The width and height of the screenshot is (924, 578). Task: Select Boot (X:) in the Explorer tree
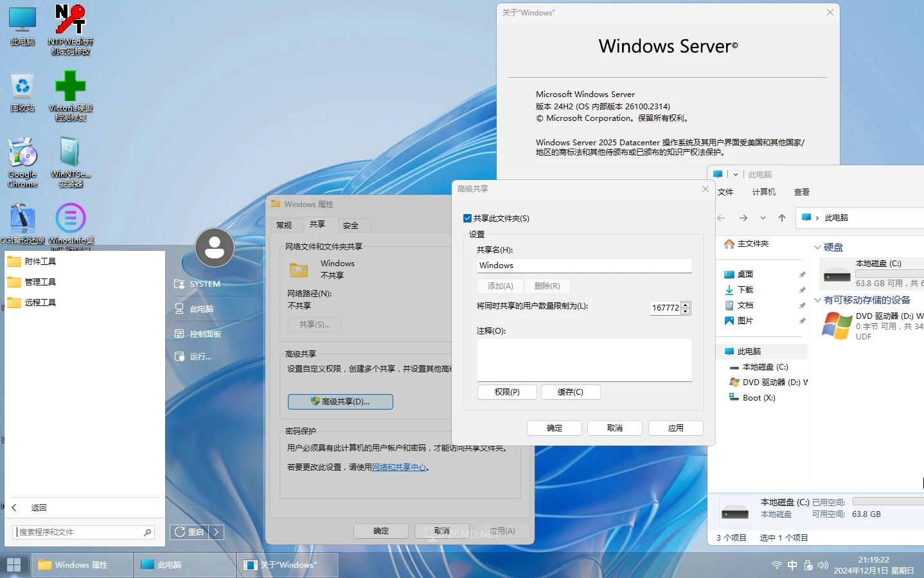pos(759,398)
